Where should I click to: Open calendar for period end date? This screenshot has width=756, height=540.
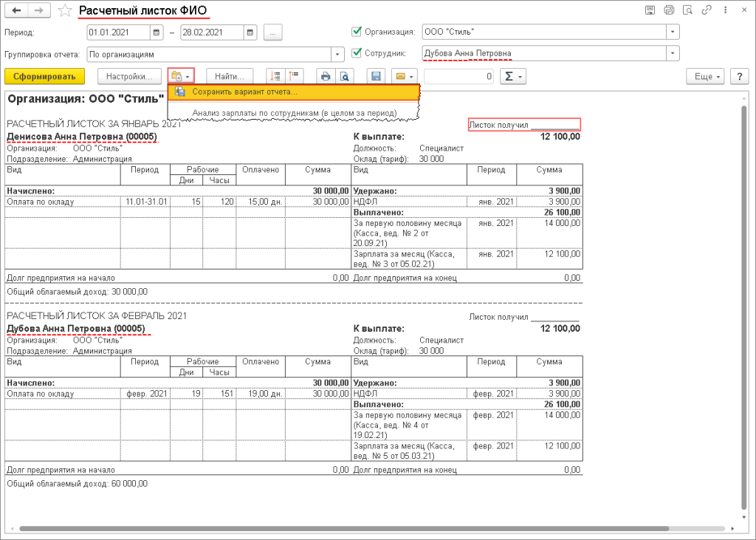[250, 33]
